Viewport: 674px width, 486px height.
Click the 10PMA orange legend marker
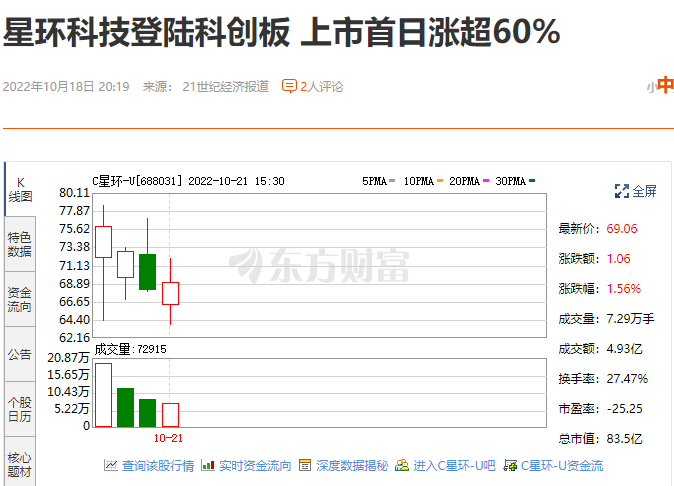click(x=440, y=181)
